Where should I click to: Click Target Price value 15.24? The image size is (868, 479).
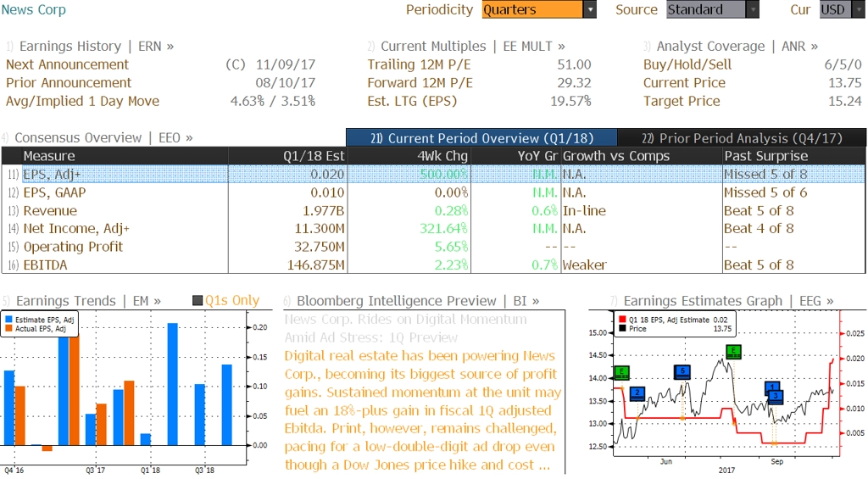click(x=845, y=101)
